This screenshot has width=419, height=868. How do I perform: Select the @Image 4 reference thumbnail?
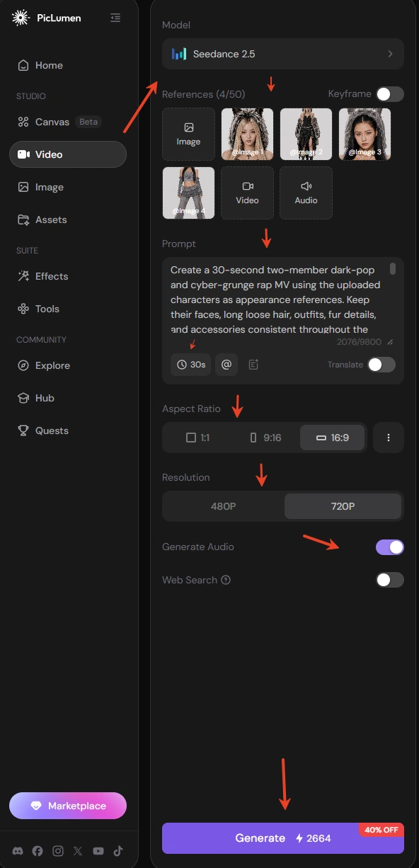(188, 193)
